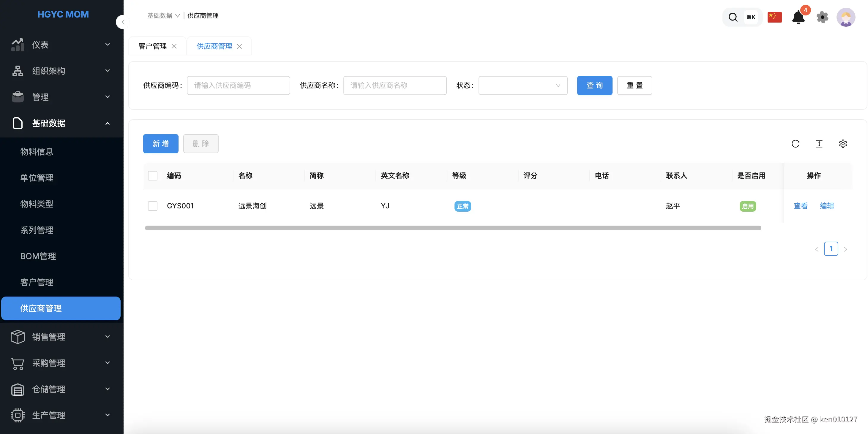Switch to the 客户管理 tab
The height and width of the screenshot is (434, 868).
[x=153, y=46]
